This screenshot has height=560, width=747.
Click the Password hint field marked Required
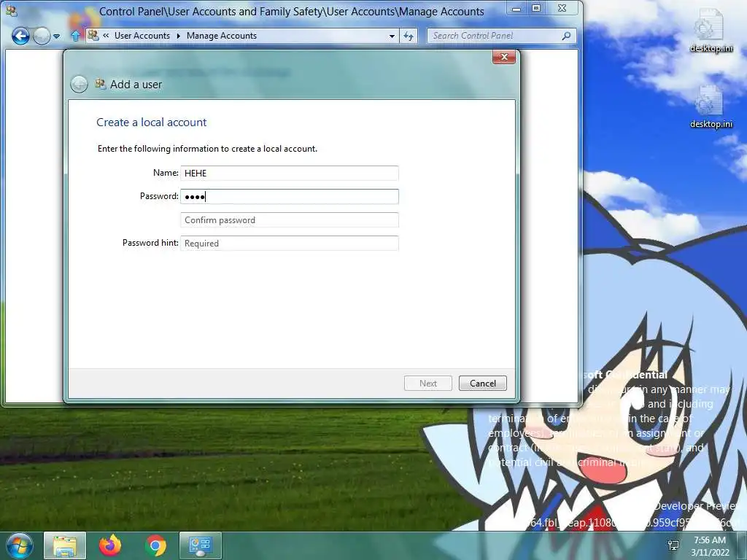coord(289,244)
